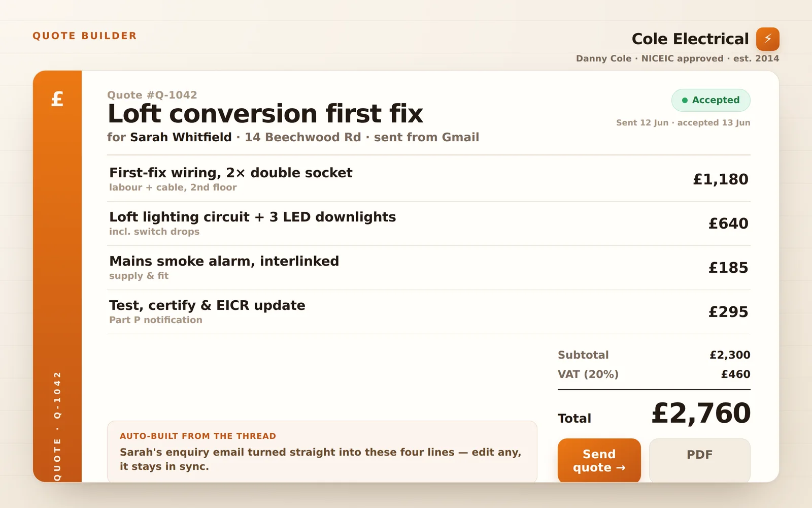Click the Sarah Whitfield client name
The image size is (812, 508).
181,138
